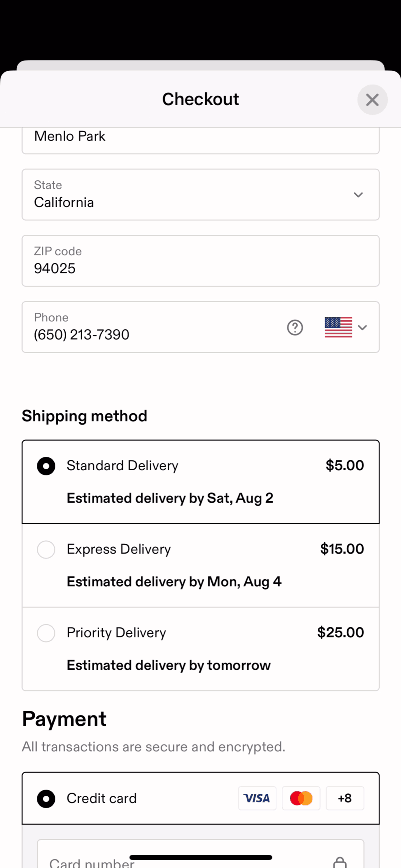This screenshot has height=868, width=401.
Task: Open the State dropdown showing California
Action: [201, 195]
